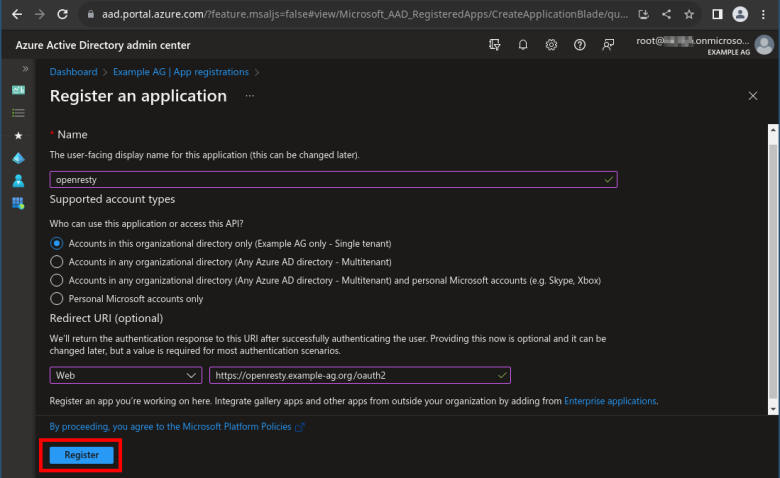Click the redirect URI input field
This screenshot has width=780, height=478.
(352, 375)
